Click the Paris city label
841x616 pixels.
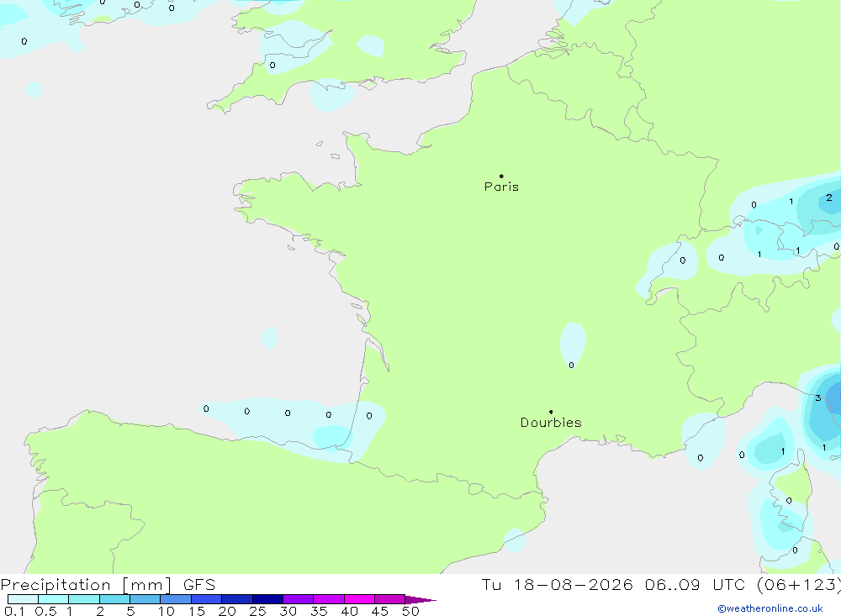[x=501, y=187]
